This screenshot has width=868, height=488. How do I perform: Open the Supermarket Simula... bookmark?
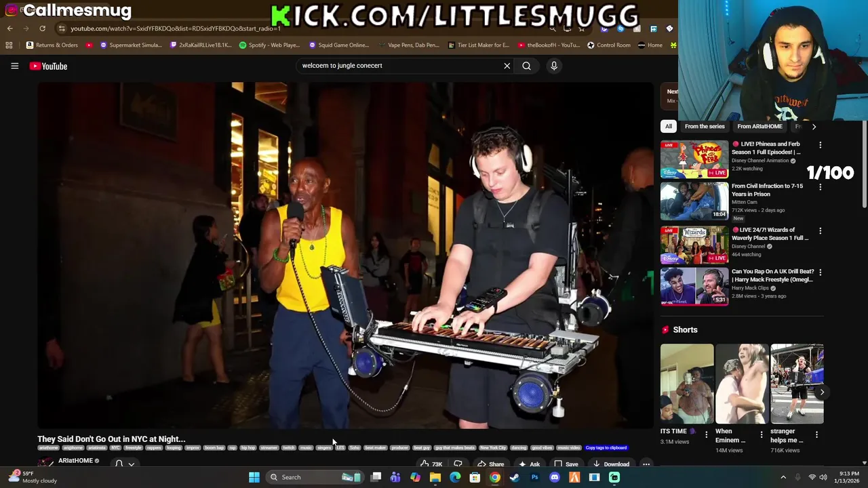(x=131, y=45)
